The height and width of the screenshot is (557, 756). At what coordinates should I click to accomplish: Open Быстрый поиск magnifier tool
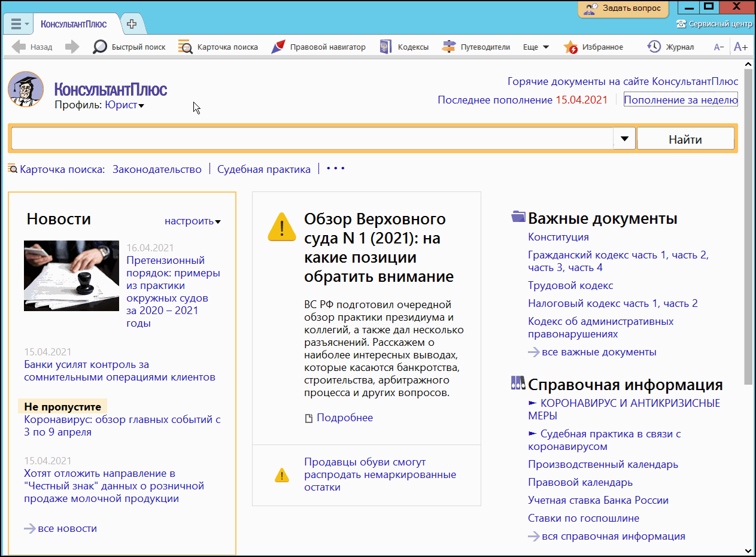pos(129,47)
